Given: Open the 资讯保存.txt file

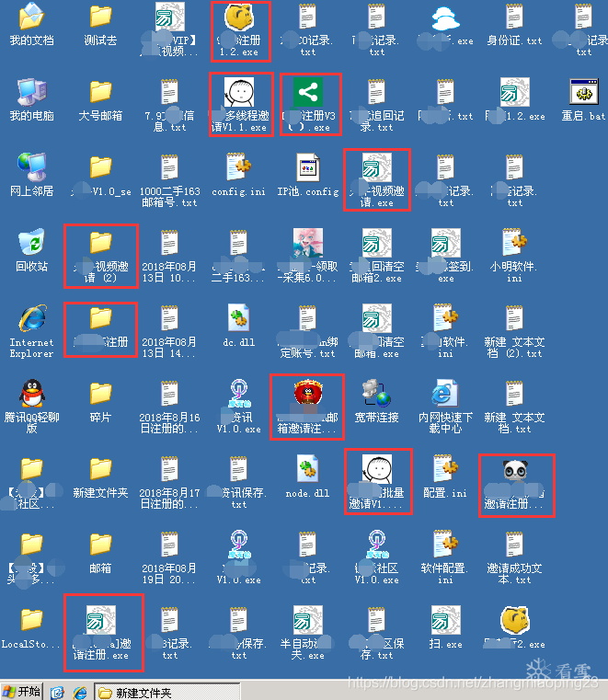Looking at the screenshot, I should [238, 483].
